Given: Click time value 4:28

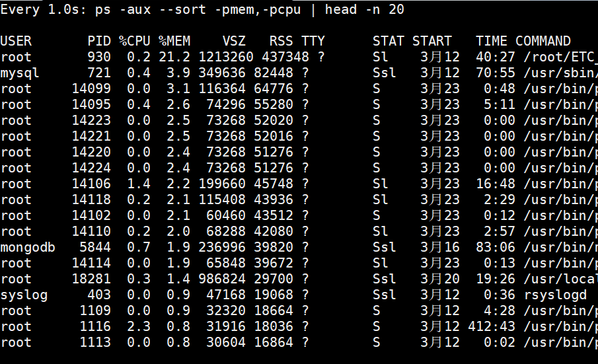Looking at the screenshot, I should click(x=500, y=310).
